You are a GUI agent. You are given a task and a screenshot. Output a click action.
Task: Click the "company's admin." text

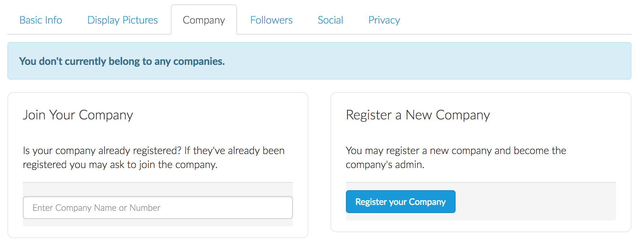pyautogui.click(x=385, y=165)
